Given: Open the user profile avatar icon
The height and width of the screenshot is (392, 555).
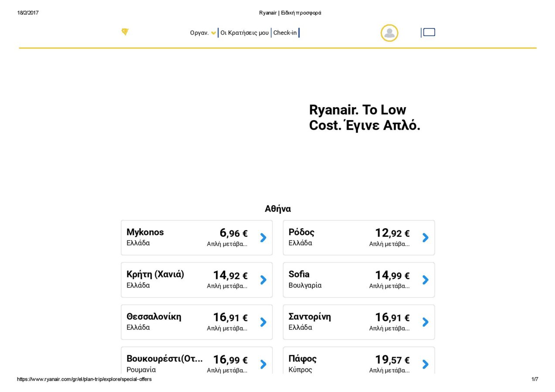Looking at the screenshot, I should click(x=389, y=33).
